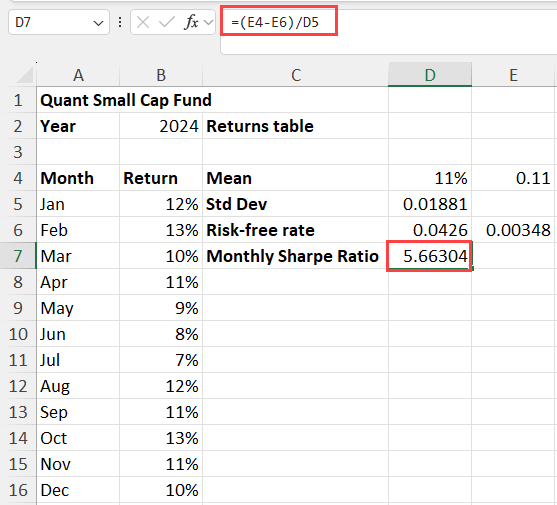This screenshot has height=505, width=557.
Task: Click the 'May' month cell
Action: [78, 308]
